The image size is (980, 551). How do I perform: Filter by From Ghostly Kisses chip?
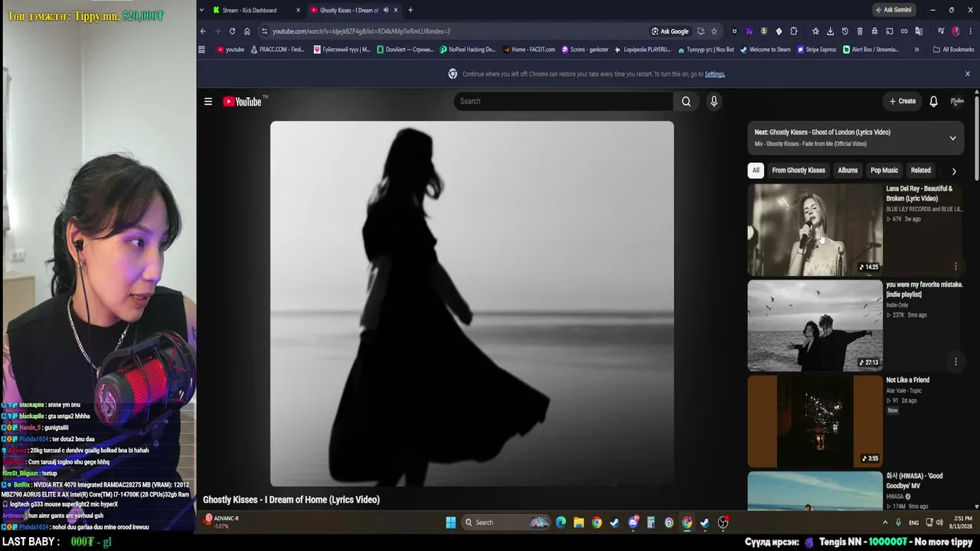799,170
